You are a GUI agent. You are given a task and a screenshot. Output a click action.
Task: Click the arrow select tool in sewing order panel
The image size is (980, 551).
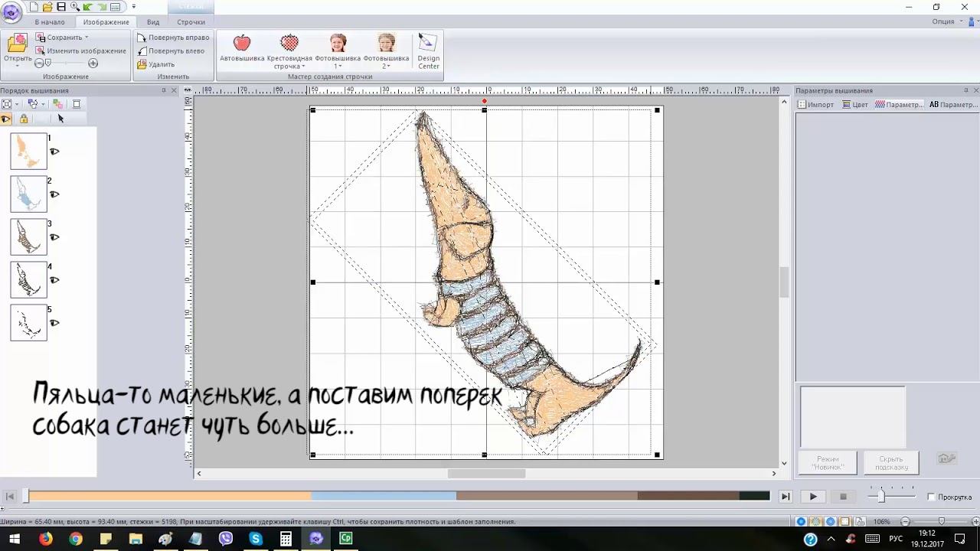(60, 119)
